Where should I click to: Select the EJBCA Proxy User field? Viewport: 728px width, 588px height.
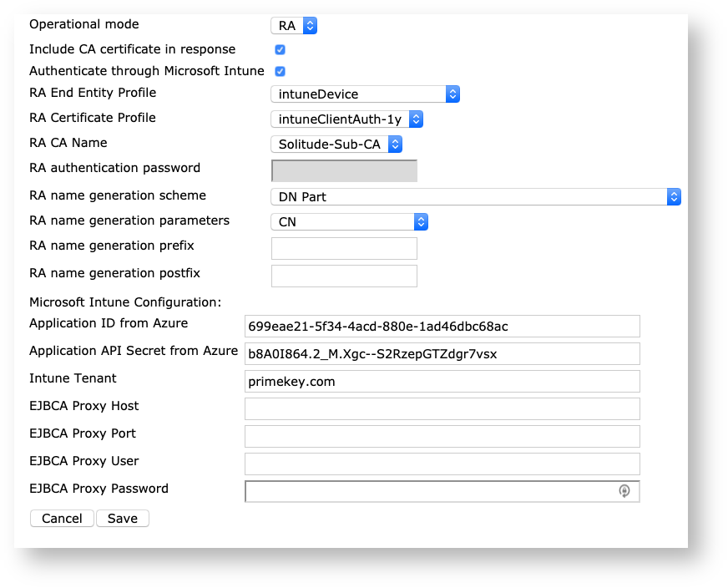click(442, 464)
